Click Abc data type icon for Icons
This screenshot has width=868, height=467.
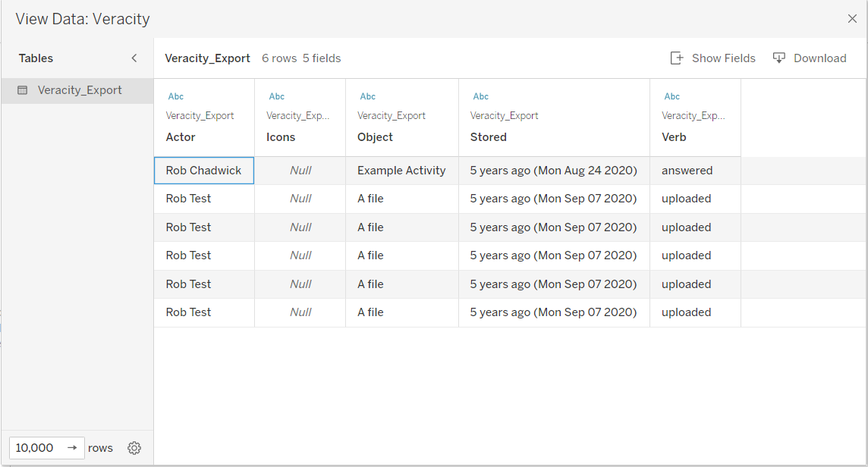point(277,96)
